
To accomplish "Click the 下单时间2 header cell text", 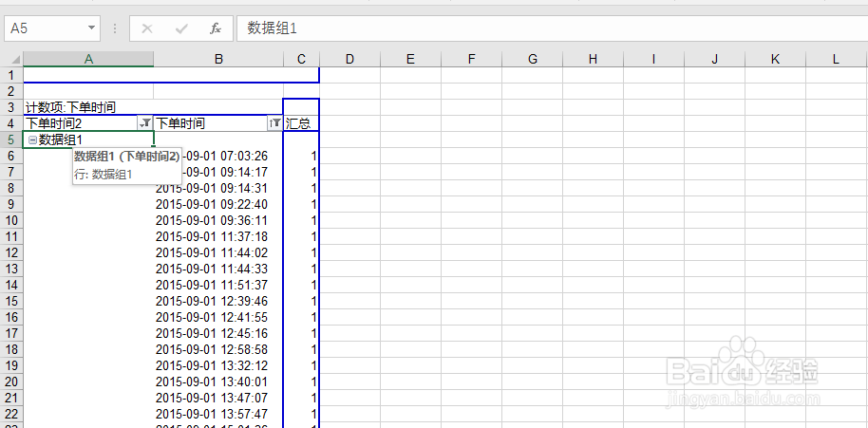I will click(x=54, y=123).
